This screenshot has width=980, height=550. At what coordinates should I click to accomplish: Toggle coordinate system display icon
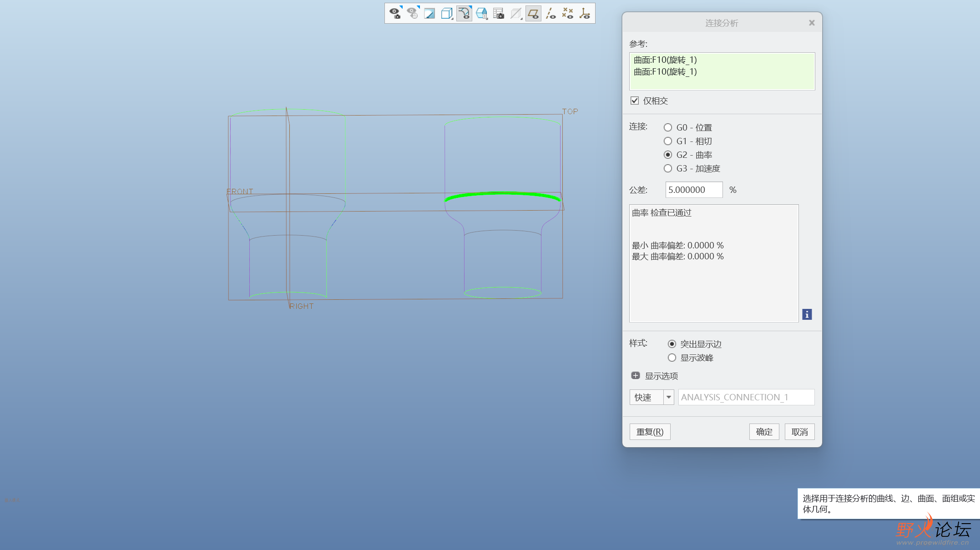click(585, 14)
